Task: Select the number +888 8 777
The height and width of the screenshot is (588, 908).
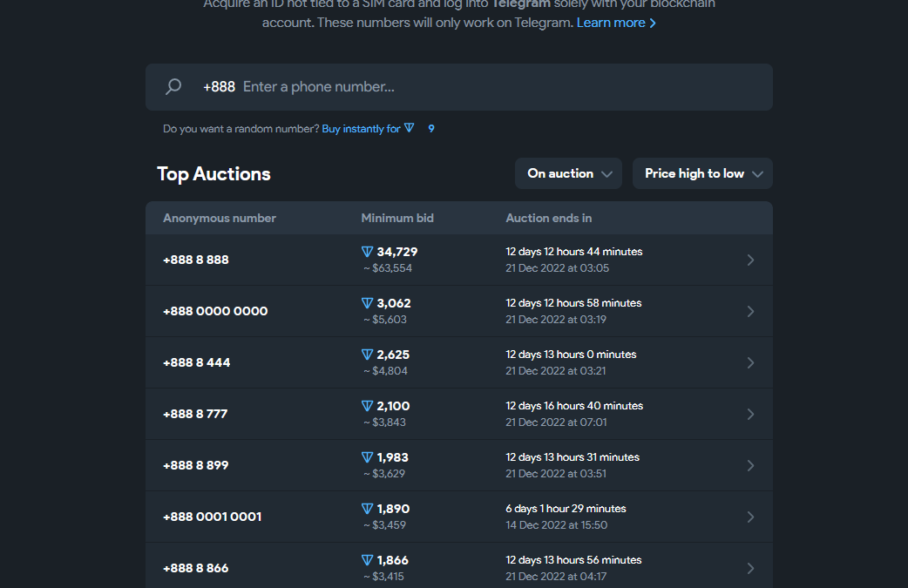Action: point(195,415)
